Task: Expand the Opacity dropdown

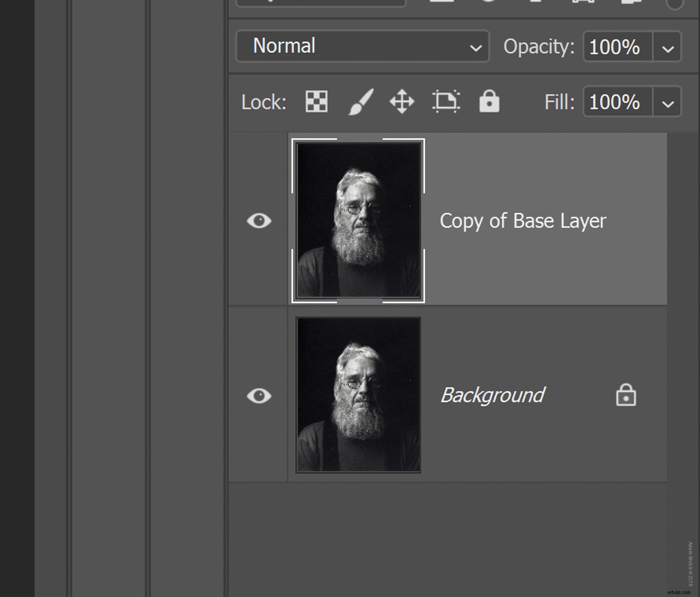Action: click(x=667, y=47)
